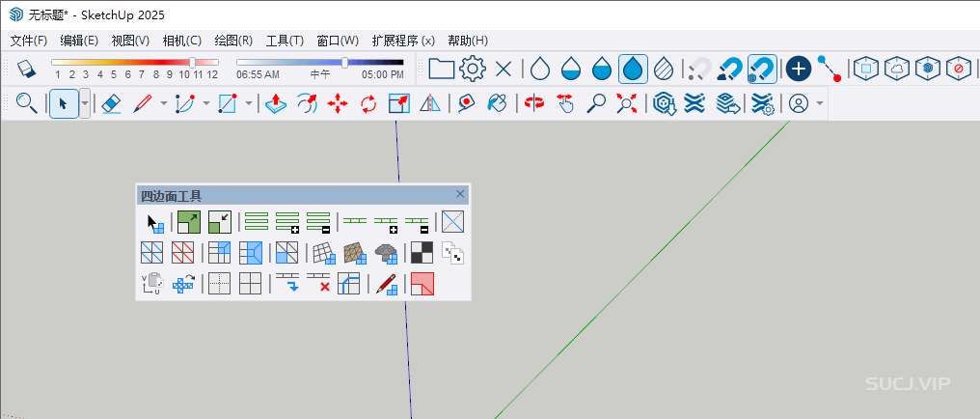Open the 编辑(E) menu

[x=79, y=41]
